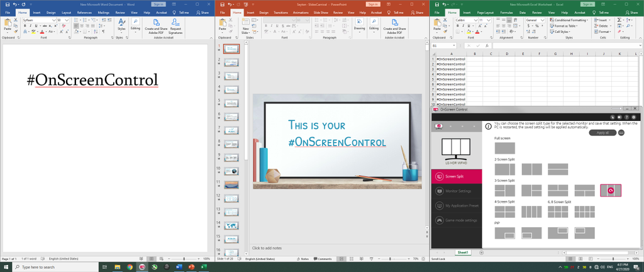The height and width of the screenshot is (272, 644).
Task: Click the red font color button in Word
Action: coord(42,31)
